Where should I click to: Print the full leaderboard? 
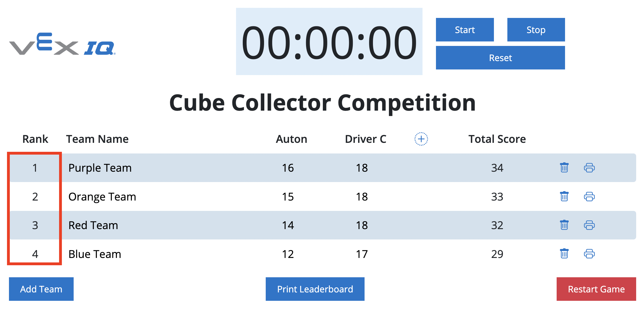(315, 289)
